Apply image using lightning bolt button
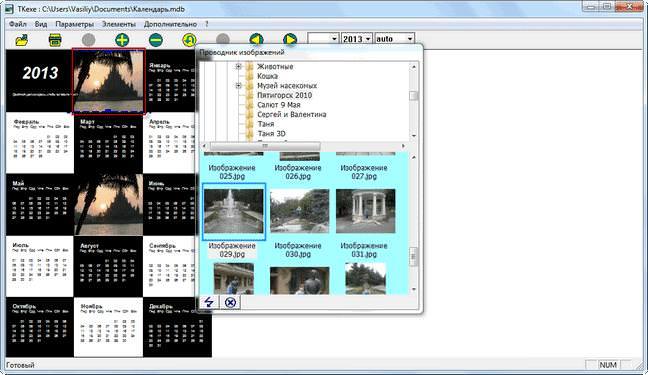The height and width of the screenshot is (375, 648). point(209,302)
